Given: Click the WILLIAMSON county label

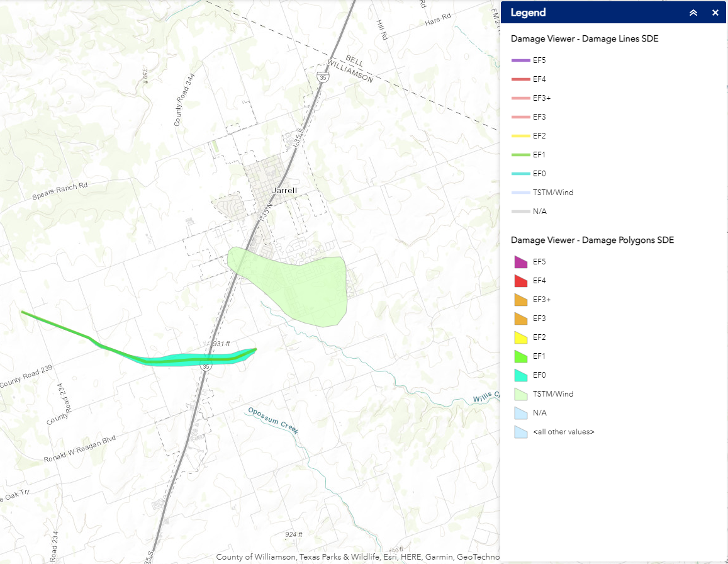Looking at the screenshot, I should coord(350,71).
